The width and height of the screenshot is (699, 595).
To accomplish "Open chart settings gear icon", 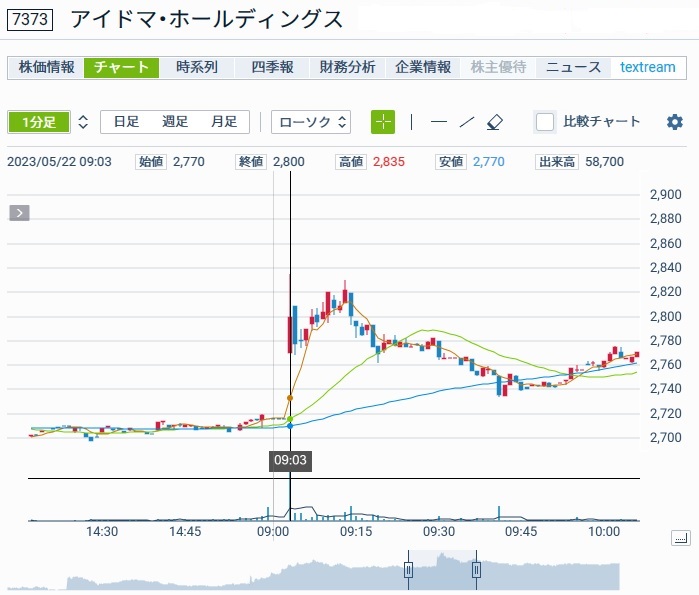I will pos(675,122).
